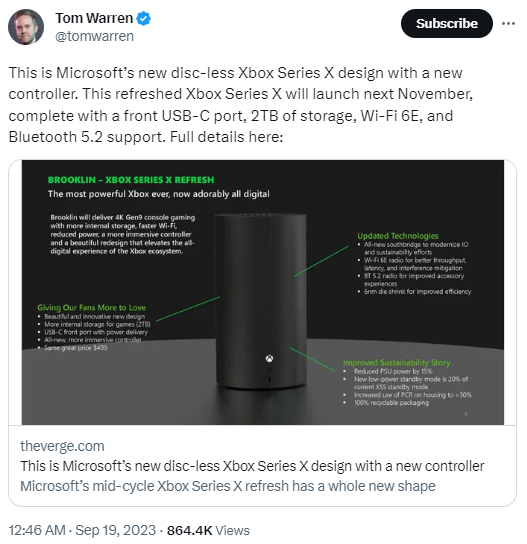This screenshot has height=544, width=527.
Task: Click the Subscribe button
Action: [447, 24]
